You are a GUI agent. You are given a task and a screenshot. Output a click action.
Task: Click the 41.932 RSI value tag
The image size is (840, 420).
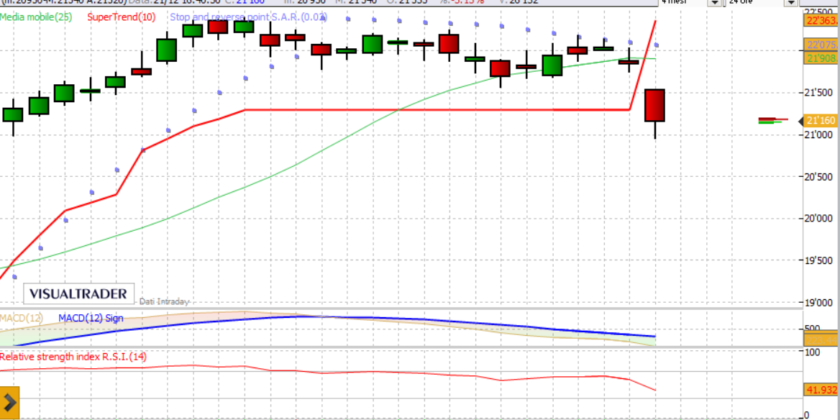(821, 390)
